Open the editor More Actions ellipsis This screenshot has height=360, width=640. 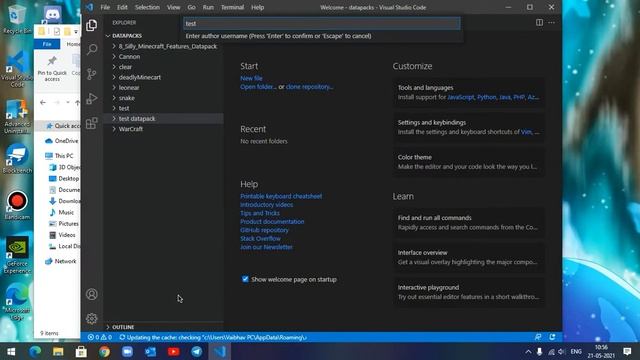pyautogui.click(x=551, y=22)
